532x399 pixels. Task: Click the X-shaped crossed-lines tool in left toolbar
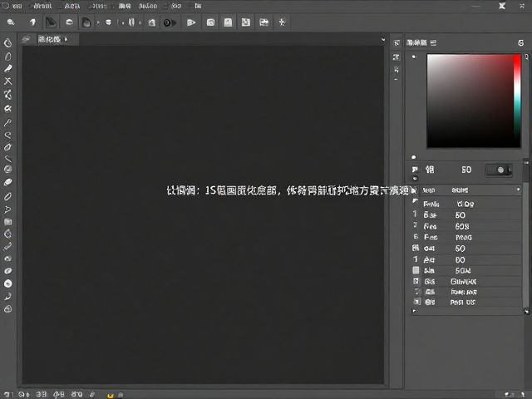click(x=7, y=81)
